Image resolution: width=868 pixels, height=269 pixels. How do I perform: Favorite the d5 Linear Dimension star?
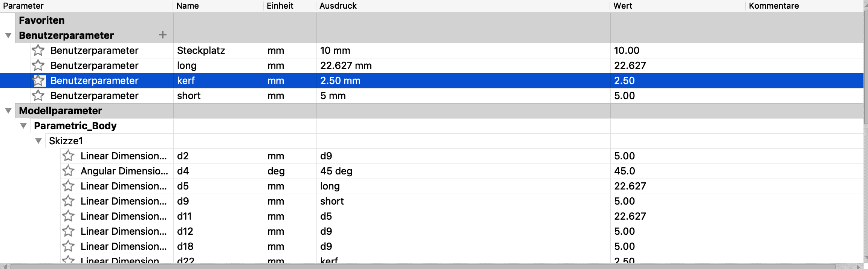click(68, 186)
